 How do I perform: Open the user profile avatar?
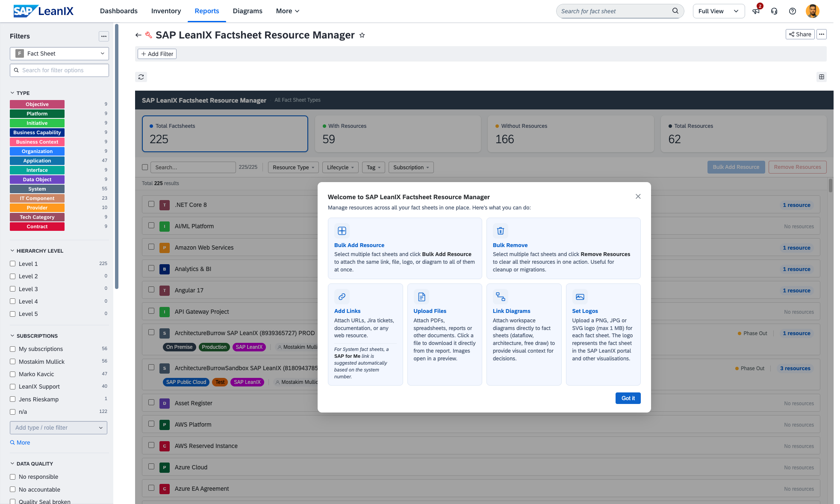coord(813,11)
